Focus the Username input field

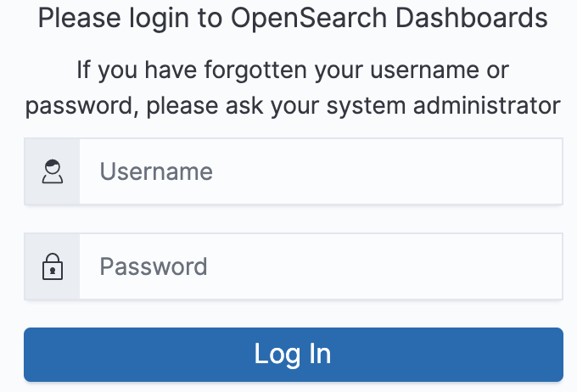coord(321,171)
